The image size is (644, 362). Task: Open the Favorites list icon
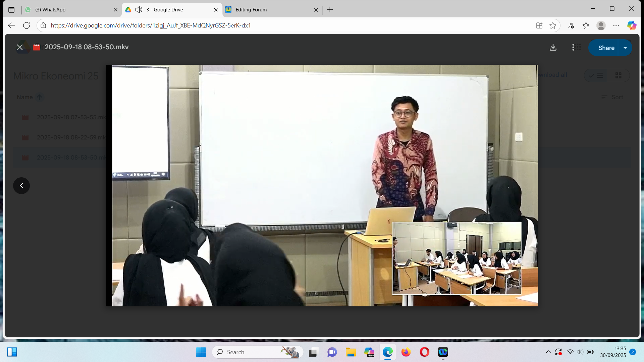click(x=586, y=25)
